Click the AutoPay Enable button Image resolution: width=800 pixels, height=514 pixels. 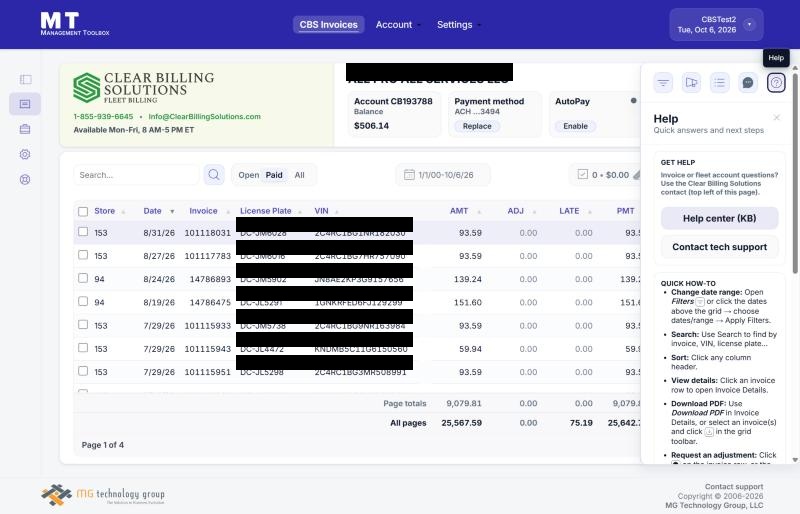click(576, 126)
